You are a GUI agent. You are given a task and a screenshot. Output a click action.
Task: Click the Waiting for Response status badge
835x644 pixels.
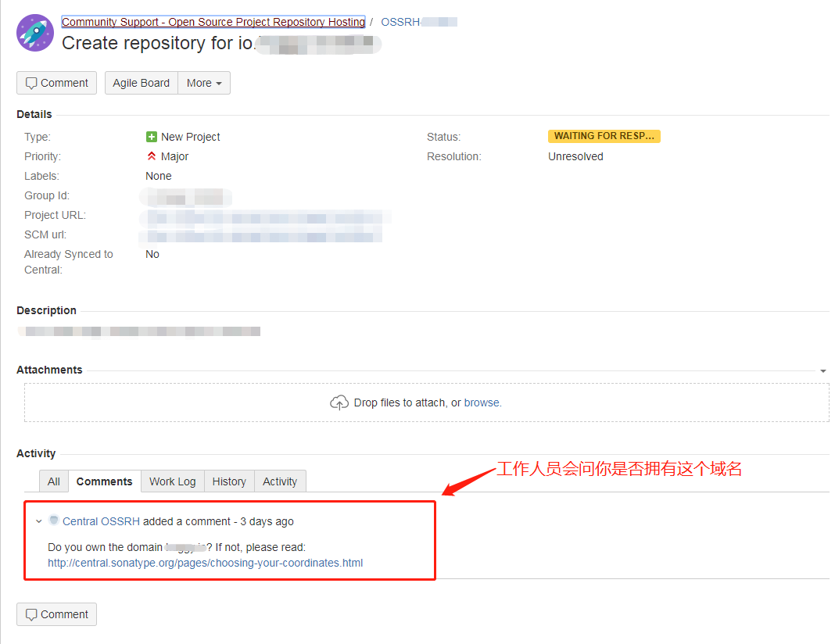tap(604, 136)
